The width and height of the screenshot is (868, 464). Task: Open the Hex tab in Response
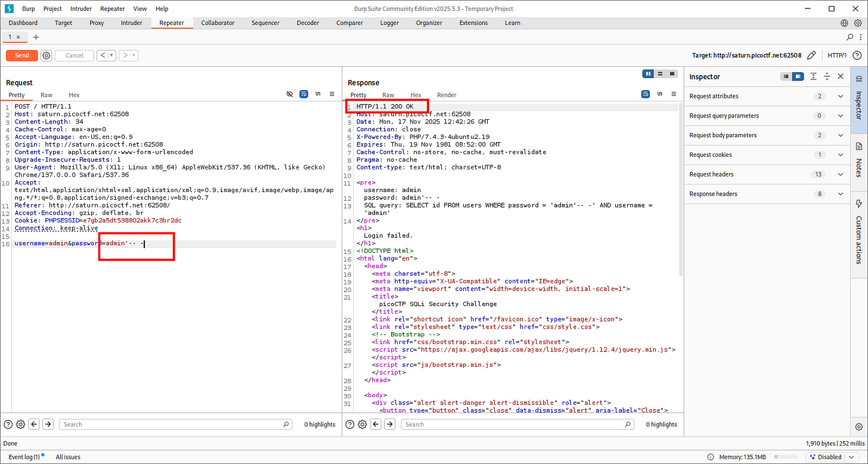pos(416,95)
